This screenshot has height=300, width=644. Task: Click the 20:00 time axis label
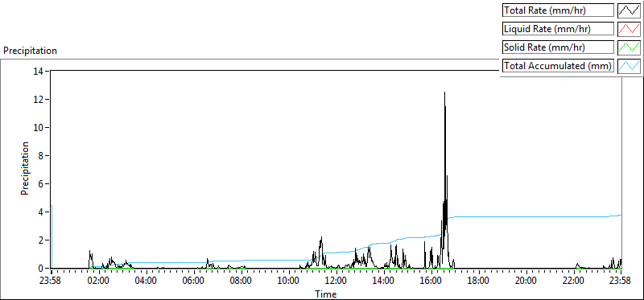526,282
